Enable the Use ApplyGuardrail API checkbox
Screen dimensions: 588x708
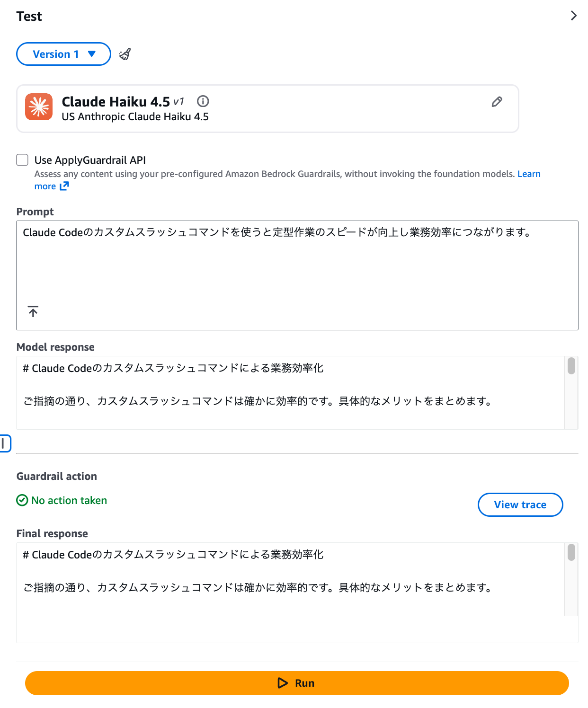pos(22,160)
